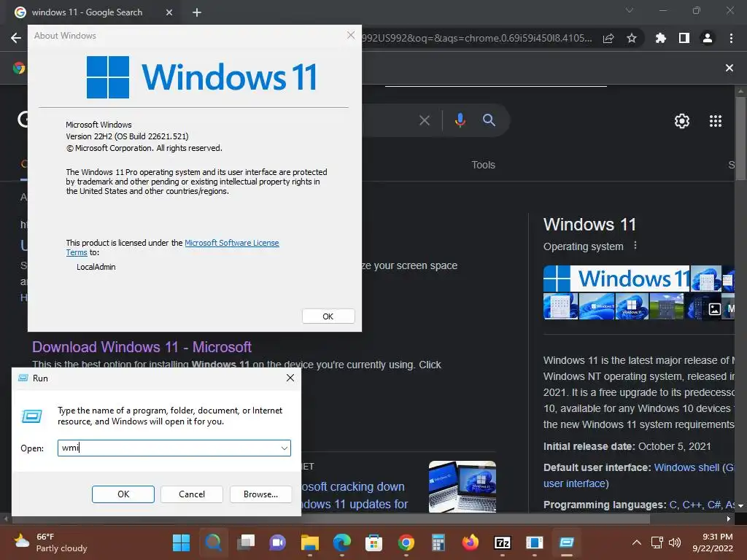The width and height of the screenshot is (747, 560).
Task: Open the Microsoft cracking down news link
Action: point(354,495)
